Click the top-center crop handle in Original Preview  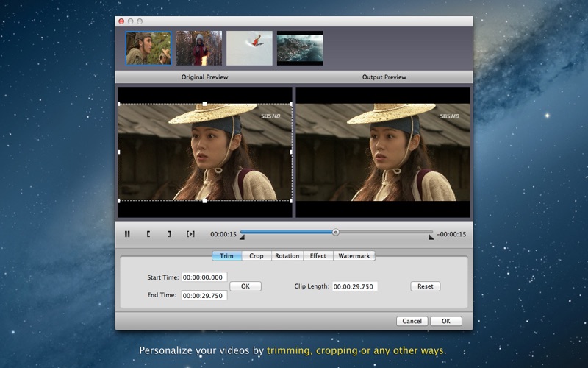coord(205,104)
